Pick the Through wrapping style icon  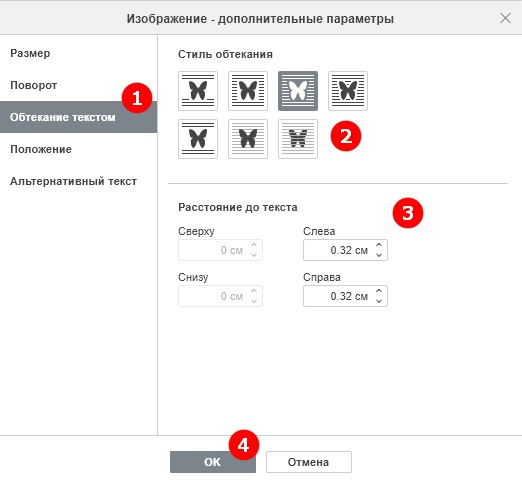point(348,91)
